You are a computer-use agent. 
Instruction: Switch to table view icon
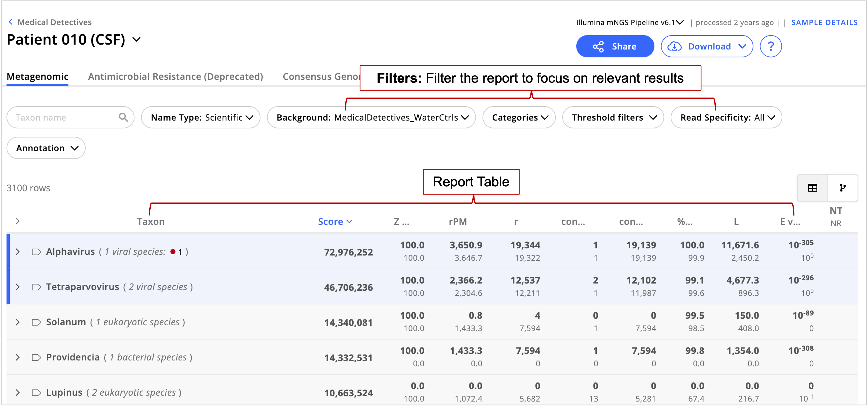point(812,188)
